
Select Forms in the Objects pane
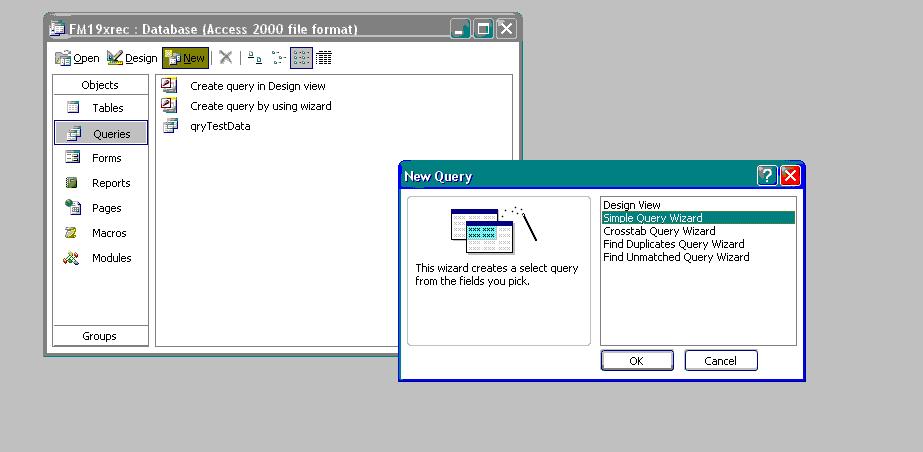(100, 158)
